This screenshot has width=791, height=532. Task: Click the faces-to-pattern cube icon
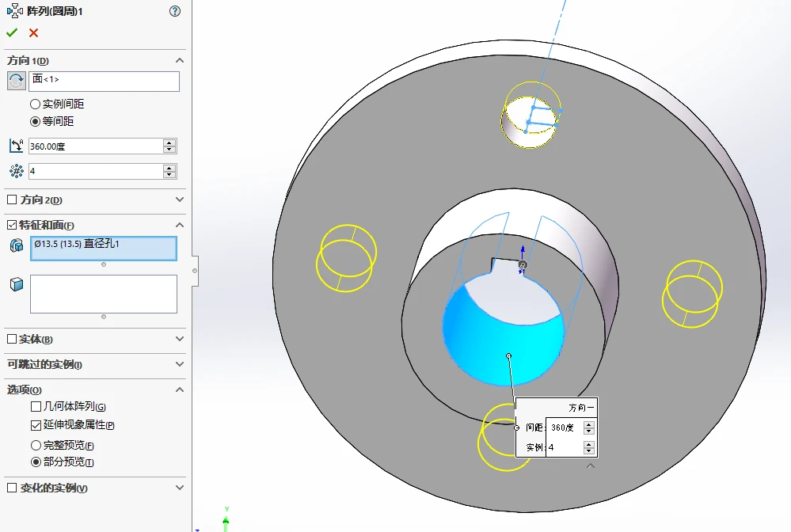coord(17,284)
